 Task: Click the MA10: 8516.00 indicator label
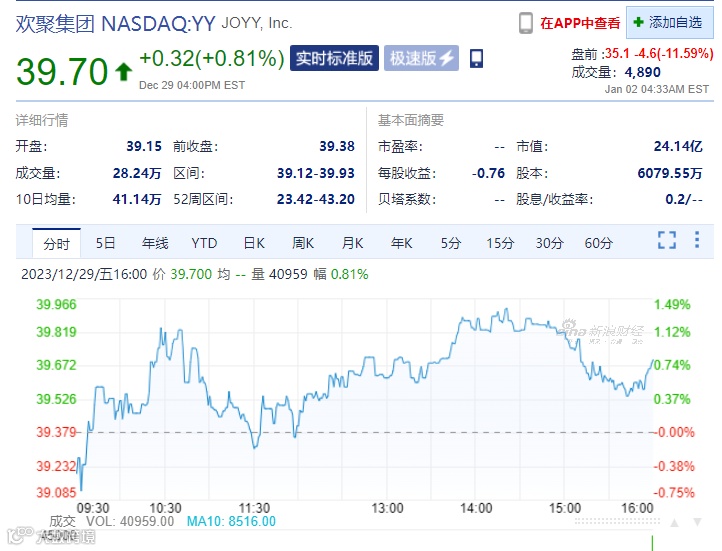(x=231, y=521)
